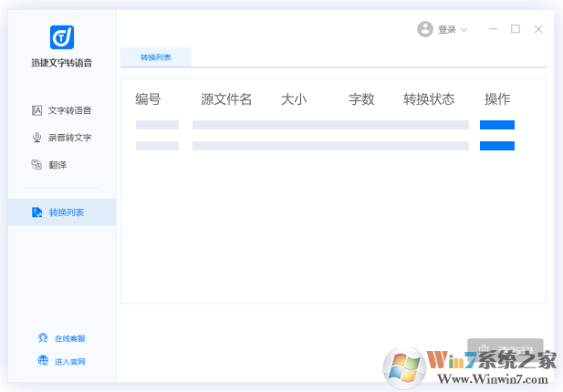Click the 登录 text
Image resolution: width=563 pixels, height=392 pixels.
[447, 29]
